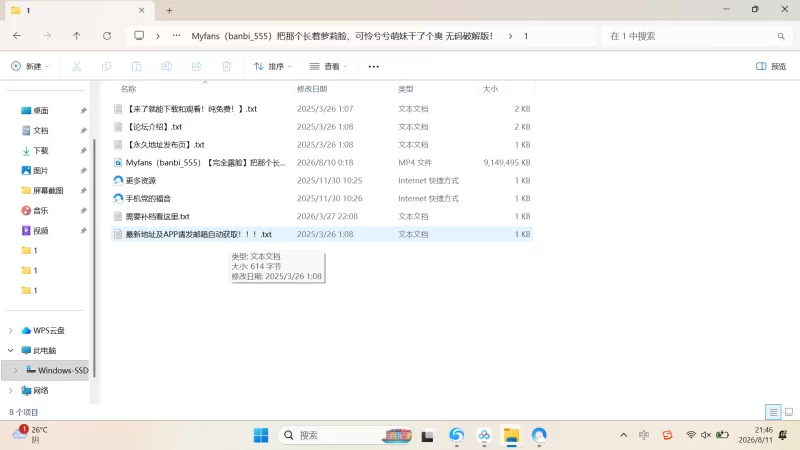Expand the 网络 tree node
Screen dimensions: 800x450
point(11,390)
